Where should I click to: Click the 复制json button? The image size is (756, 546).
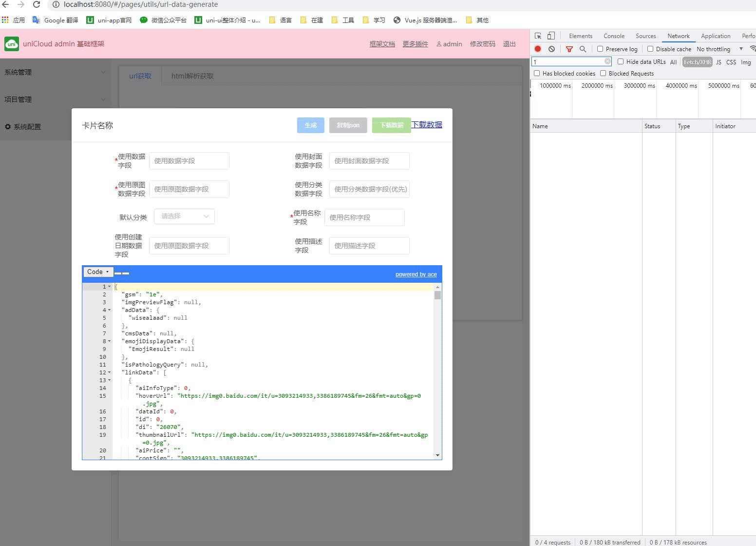pos(348,125)
